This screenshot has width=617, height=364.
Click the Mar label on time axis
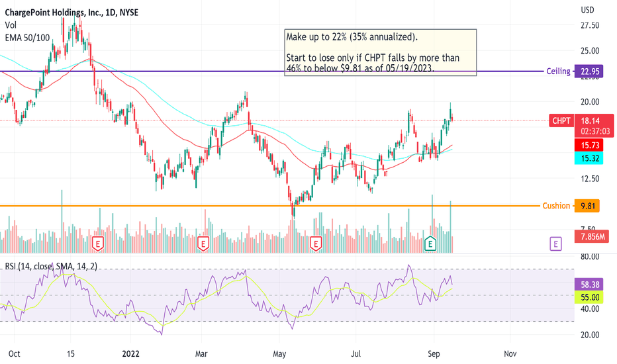[201, 354]
